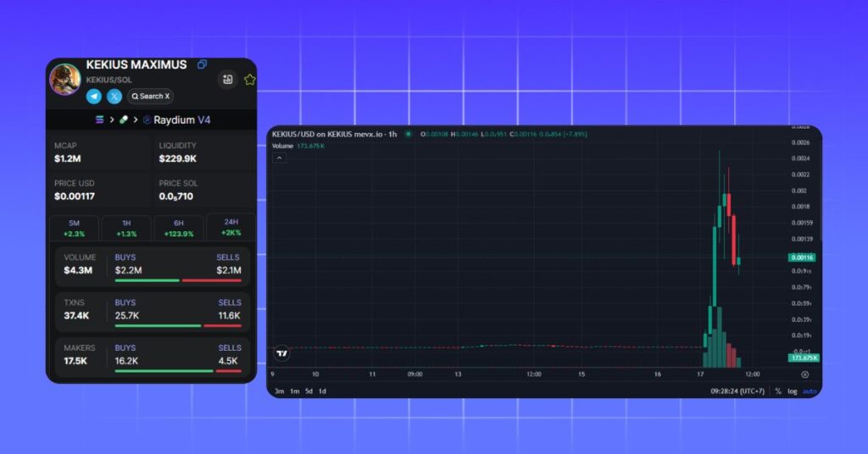This screenshot has width=868, height=454.
Task: Click the TXNS buy/sell ratio bar
Action: coord(178,326)
